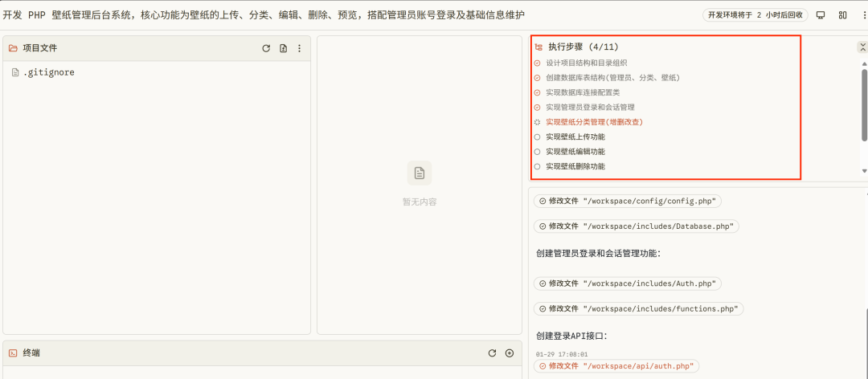The width and height of the screenshot is (868, 379).
Task: Select in-progress step 实现壁纸分类管理
Action: click(594, 122)
